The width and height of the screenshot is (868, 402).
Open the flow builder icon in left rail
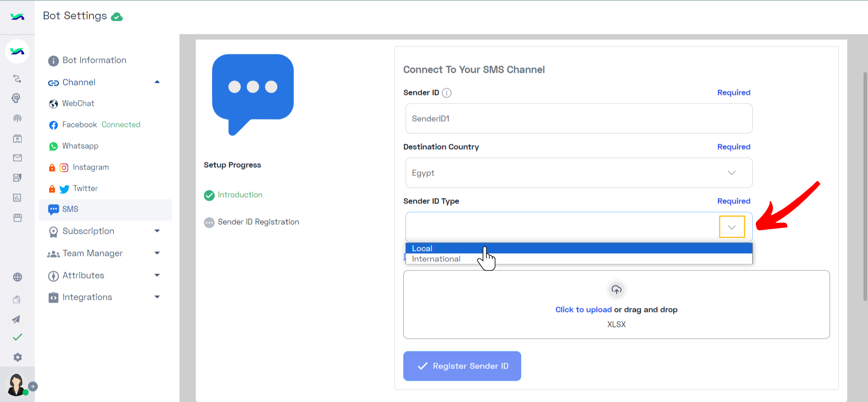click(17, 79)
